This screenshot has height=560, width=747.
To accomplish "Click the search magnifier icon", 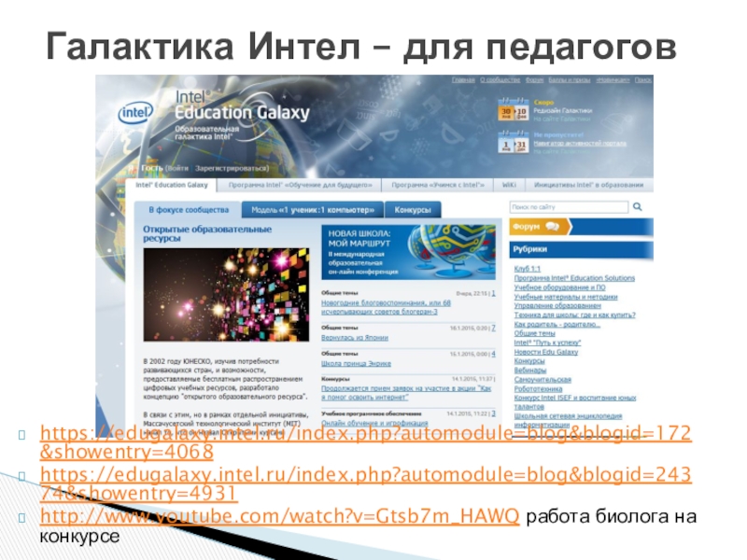I will pos(638,206).
